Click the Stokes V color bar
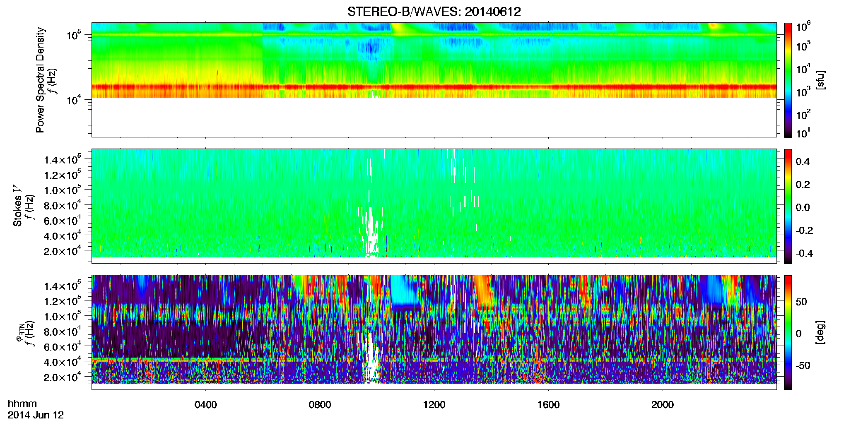 tap(788, 206)
